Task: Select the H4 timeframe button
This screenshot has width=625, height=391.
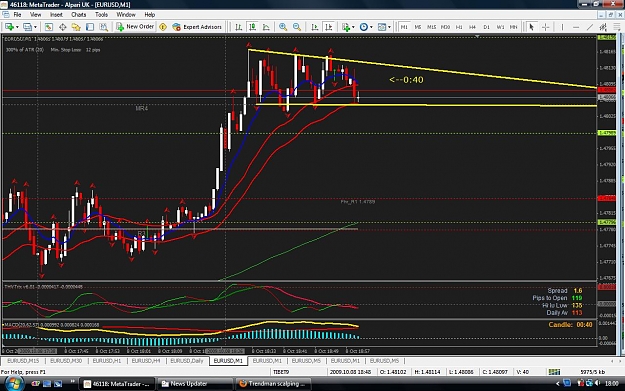Action: [x=472, y=27]
